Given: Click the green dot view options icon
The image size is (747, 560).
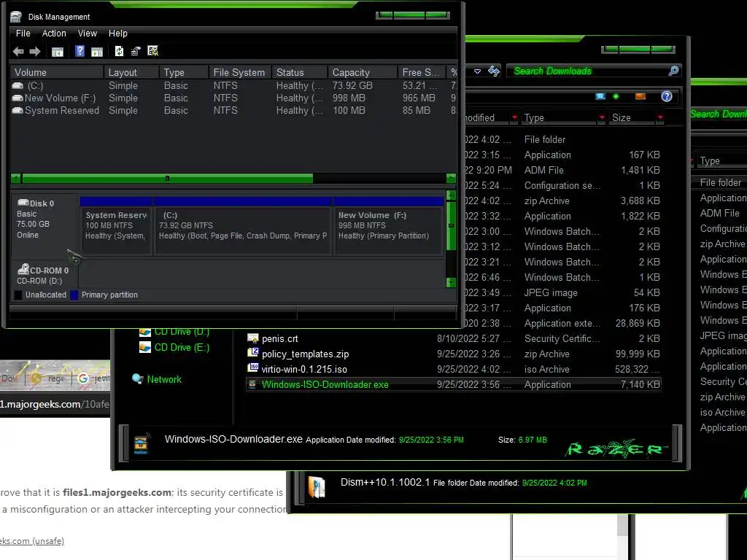Looking at the screenshot, I should (x=616, y=97).
